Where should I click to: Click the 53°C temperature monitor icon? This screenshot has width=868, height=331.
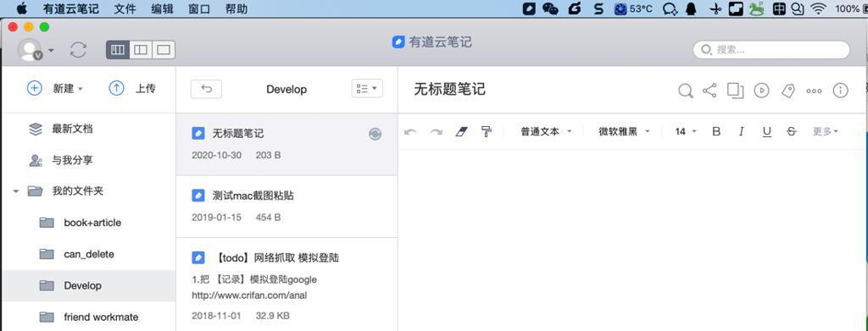tap(632, 8)
